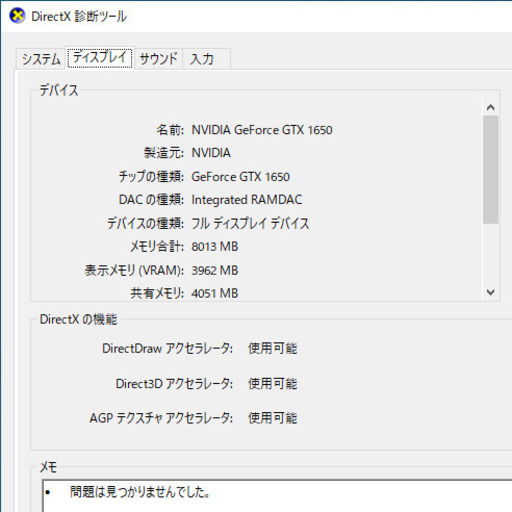Click the DirectX icon in the title bar
Screen dimensions: 512x512
tap(17, 16)
